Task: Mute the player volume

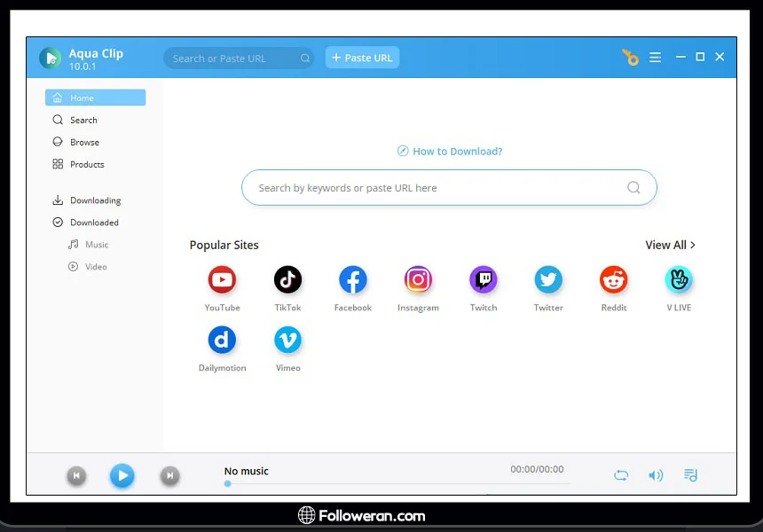Action: click(656, 475)
